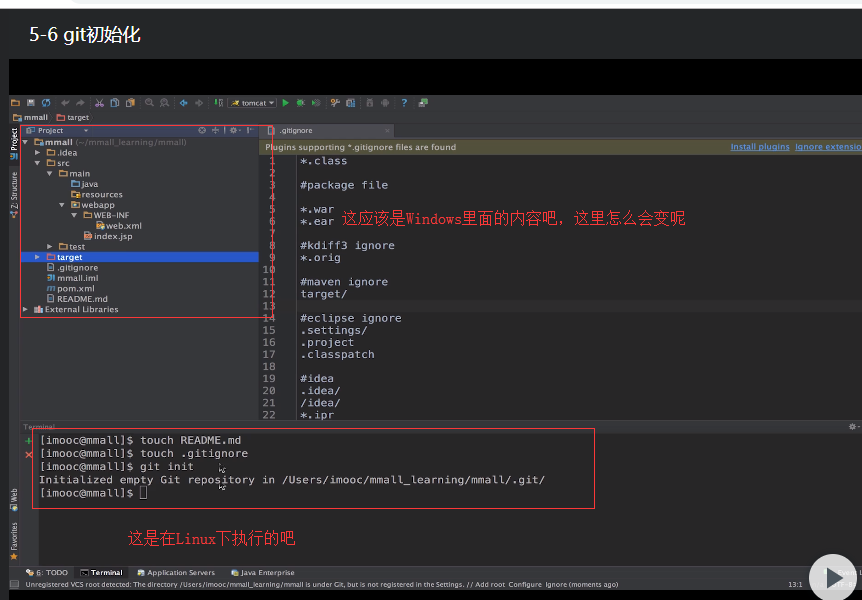Open the Java Enterprise tab
This screenshot has height=600, width=862.
point(263,573)
